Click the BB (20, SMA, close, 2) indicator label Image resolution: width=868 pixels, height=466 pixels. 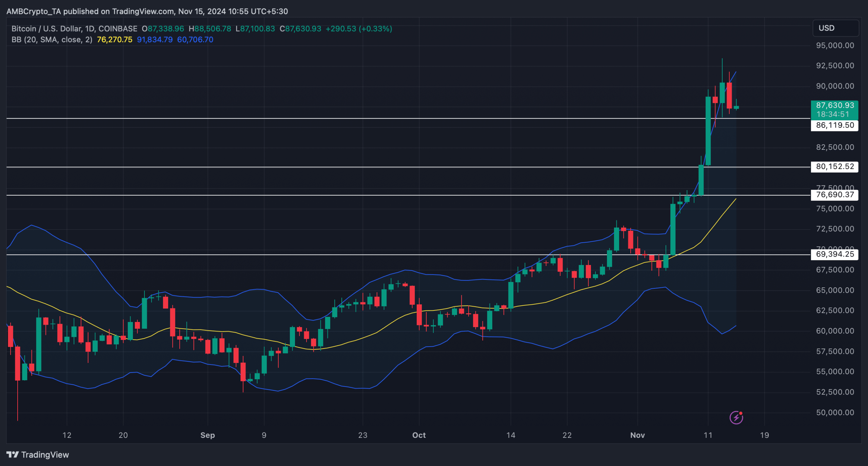(52, 40)
